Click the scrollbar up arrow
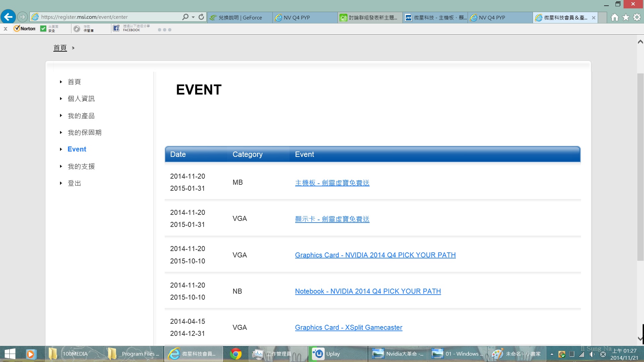Screen dimensions: 644x362 point(640,42)
